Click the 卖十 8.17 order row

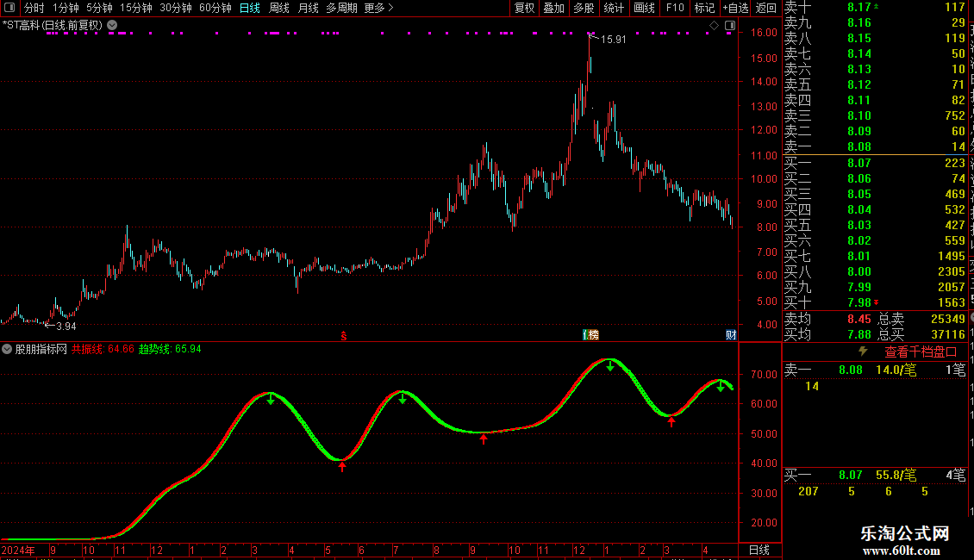pos(875,7)
